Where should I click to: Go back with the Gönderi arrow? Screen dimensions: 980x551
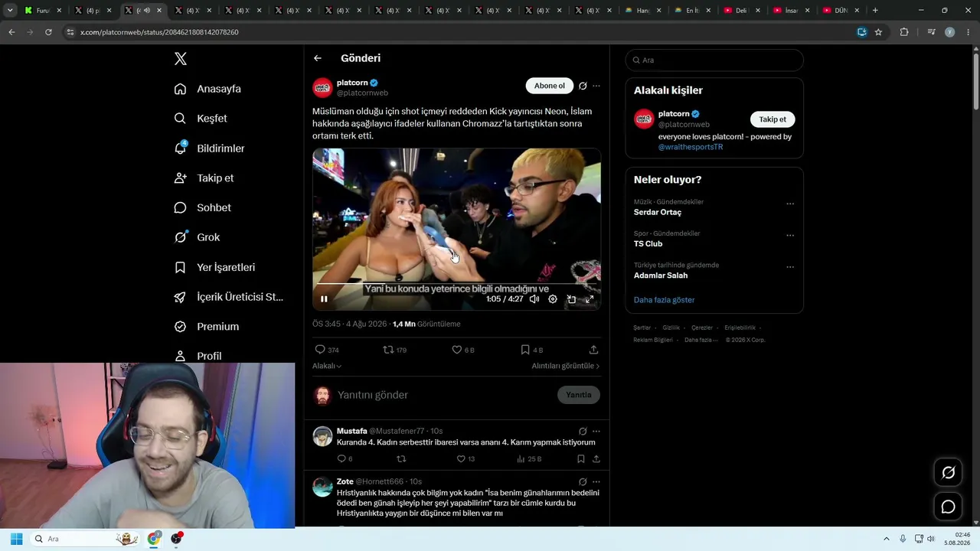[x=318, y=58]
